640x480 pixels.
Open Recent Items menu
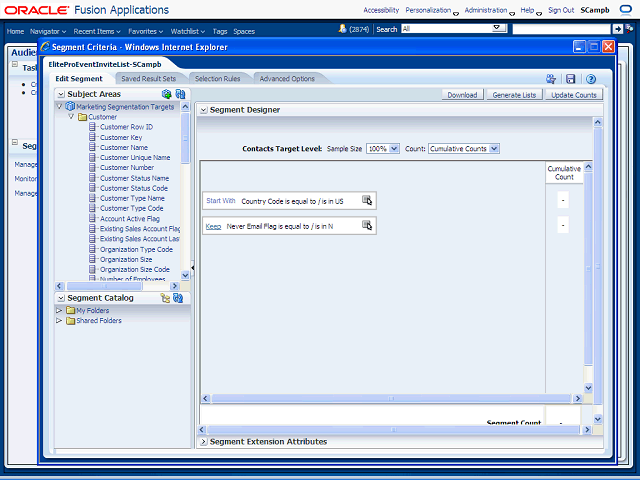pos(97,31)
